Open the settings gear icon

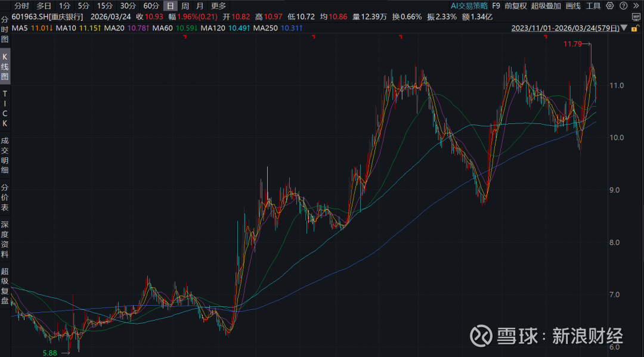tap(610, 6)
